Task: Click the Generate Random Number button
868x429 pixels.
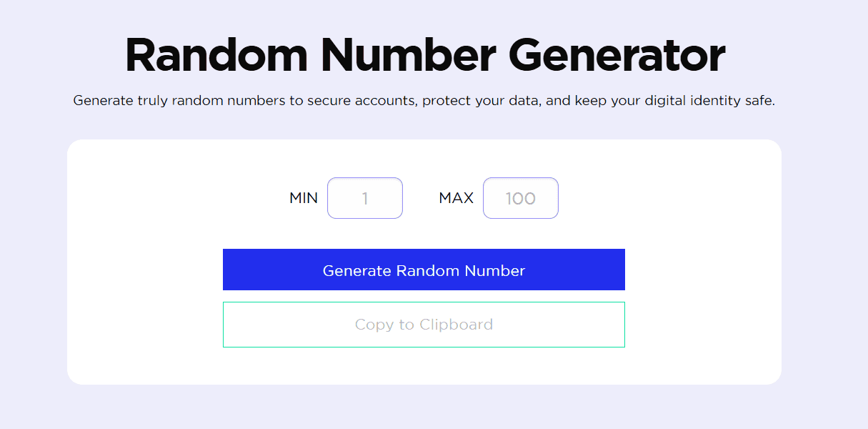Action: point(424,270)
